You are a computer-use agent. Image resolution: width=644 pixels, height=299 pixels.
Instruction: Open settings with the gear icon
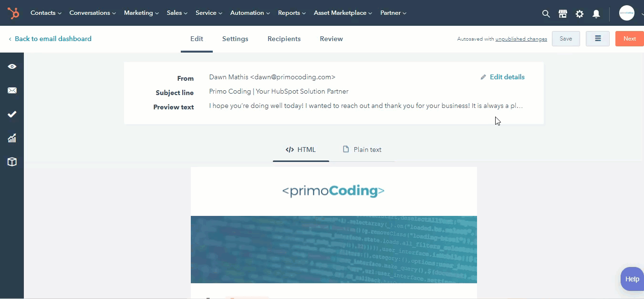pyautogui.click(x=579, y=14)
